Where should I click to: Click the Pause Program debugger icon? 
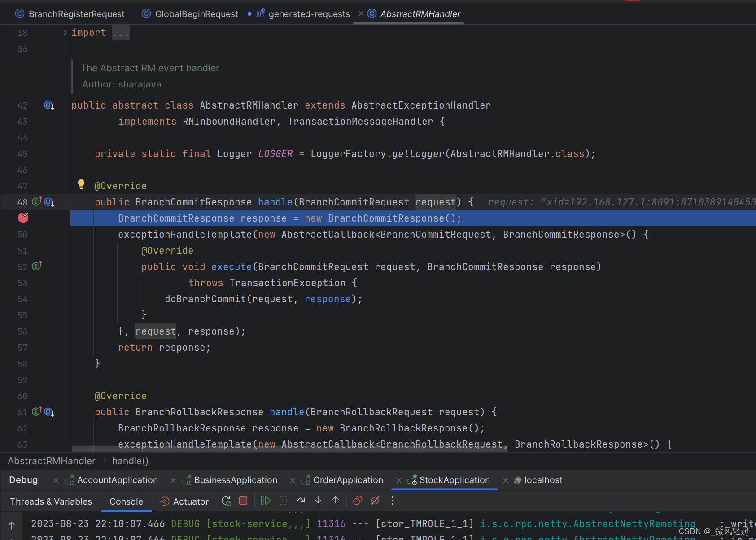click(x=283, y=501)
